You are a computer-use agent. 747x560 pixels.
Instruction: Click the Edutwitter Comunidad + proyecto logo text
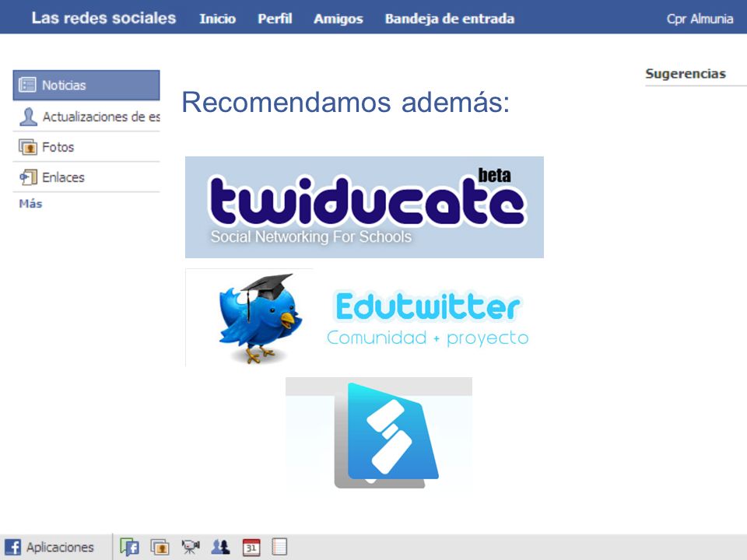click(x=428, y=319)
